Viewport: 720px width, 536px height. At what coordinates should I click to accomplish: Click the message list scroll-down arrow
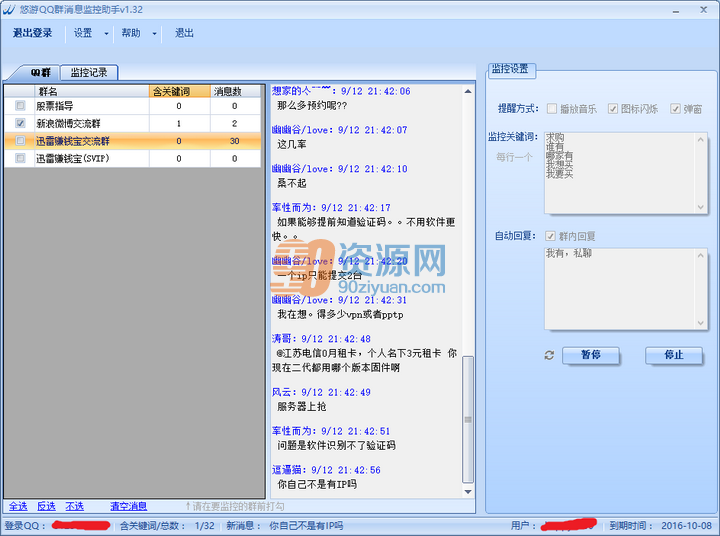(x=468, y=492)
